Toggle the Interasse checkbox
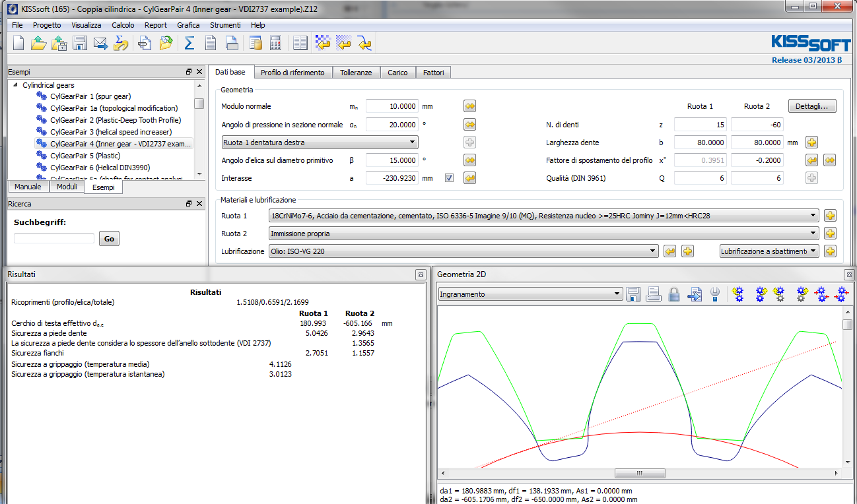The width and height of the screenshot is (857, 504). tap(450, 178)
